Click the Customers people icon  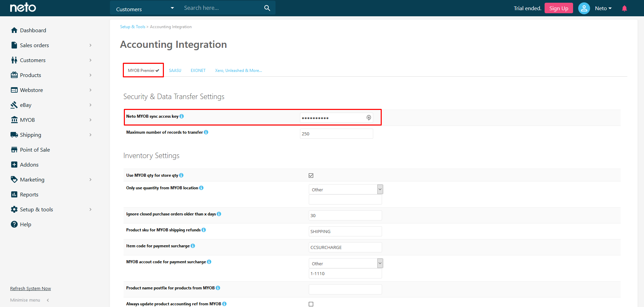coord(14,60)
